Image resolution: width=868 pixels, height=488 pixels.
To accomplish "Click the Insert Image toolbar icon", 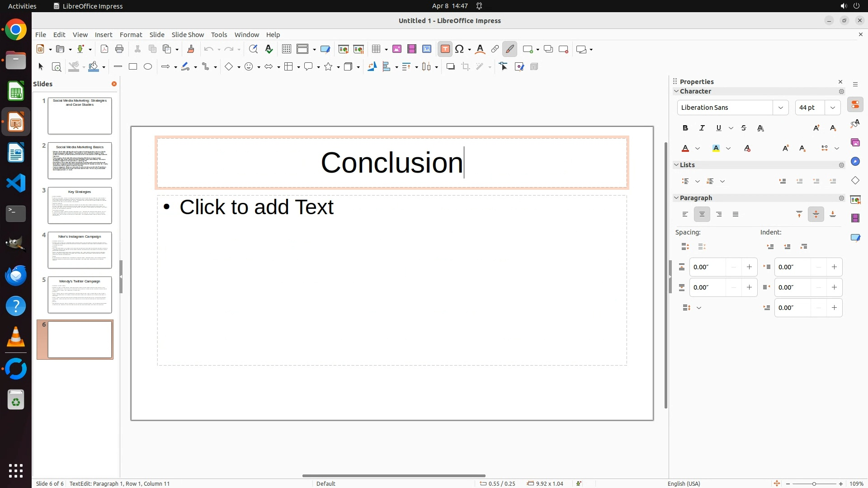I will click(396, 49).
